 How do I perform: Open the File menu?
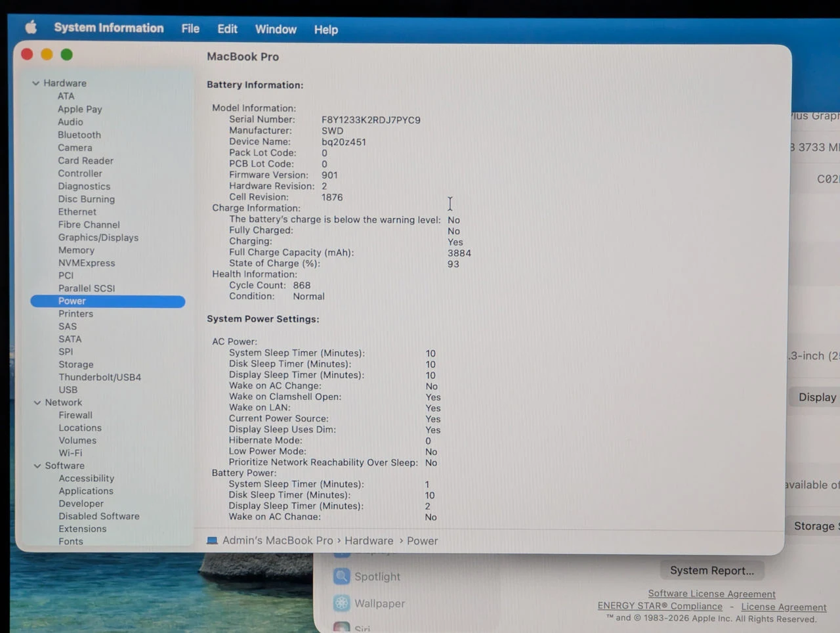(x=190, y=28)
